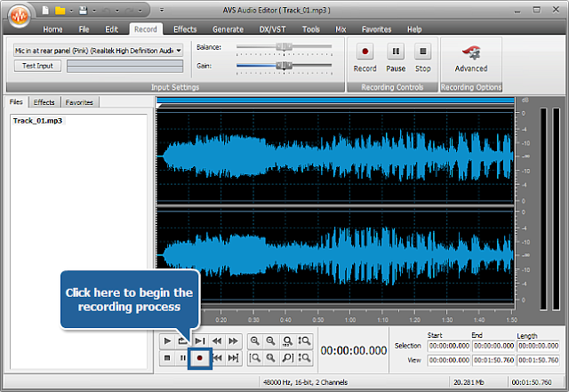Open Advanced recording options
The width and height of the screenshot is (569, 392).
pyautogui.click(x=471, y=59)
